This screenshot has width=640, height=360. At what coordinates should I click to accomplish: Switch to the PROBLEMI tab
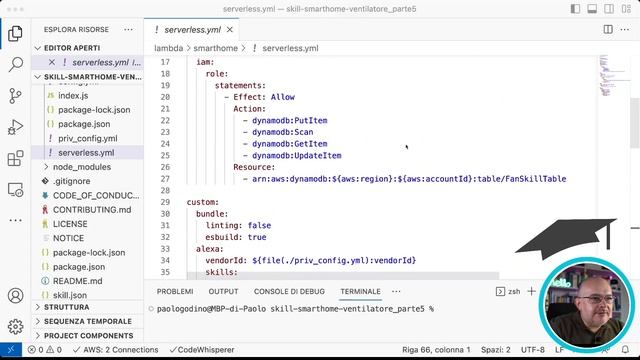pyautogui.click(x=175, y=291)
